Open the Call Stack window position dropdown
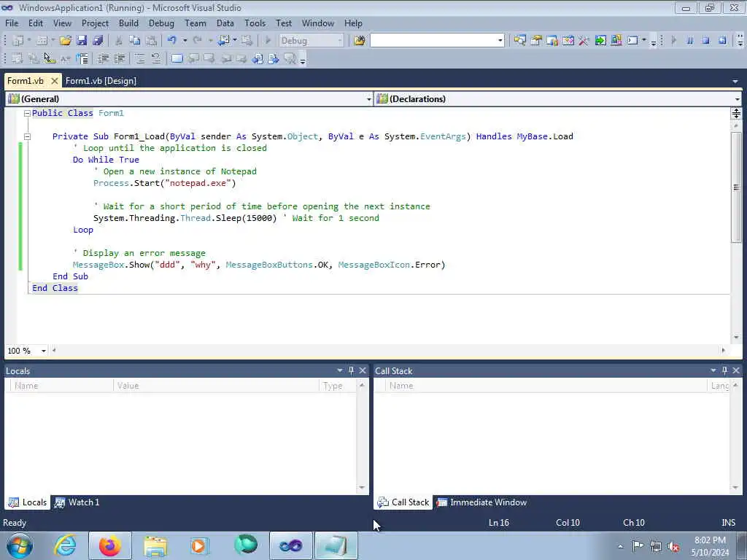 point(713,370)
